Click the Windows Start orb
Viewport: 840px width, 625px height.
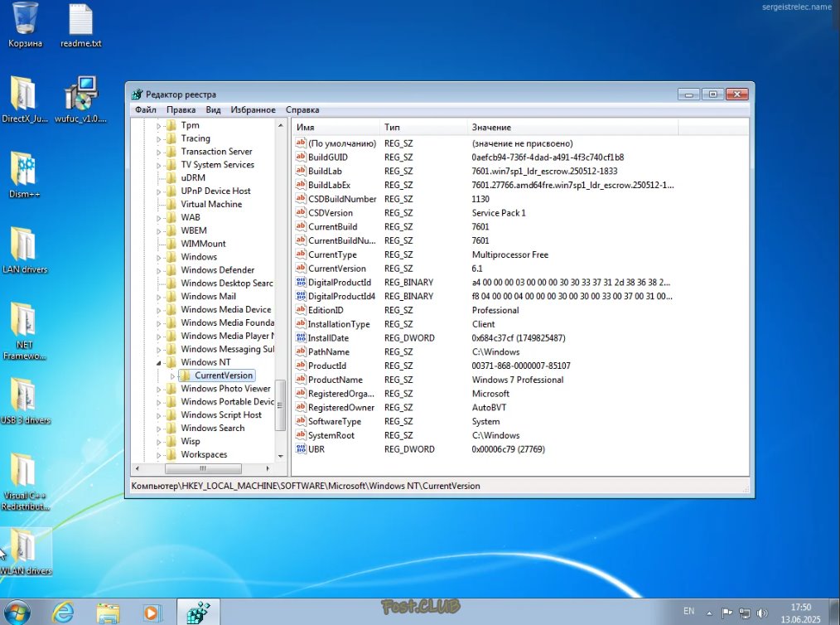(x=17, y=612)
